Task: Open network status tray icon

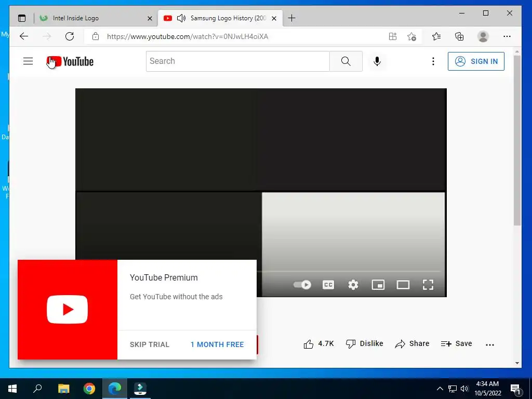Action: click(x=453, y=389)
